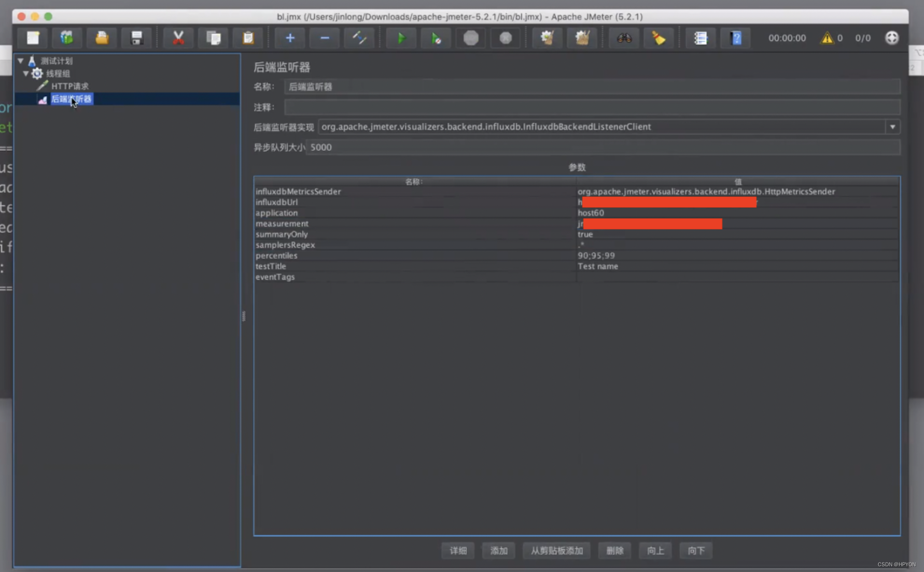Collapse the 测试计划 tree node
Viewport: 924px width, 572px height.
(x=21, y=61)
